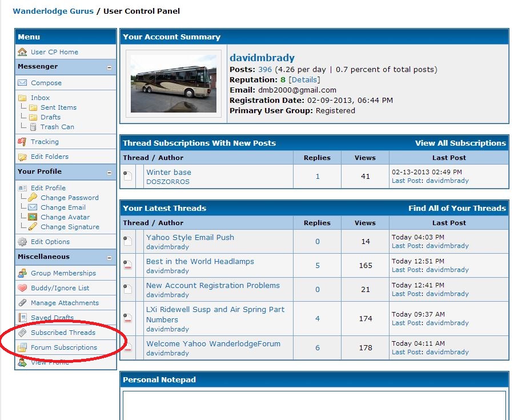Open the Sent Items folder
This screenshot has width=522, height=420.
tap(58, 107)
